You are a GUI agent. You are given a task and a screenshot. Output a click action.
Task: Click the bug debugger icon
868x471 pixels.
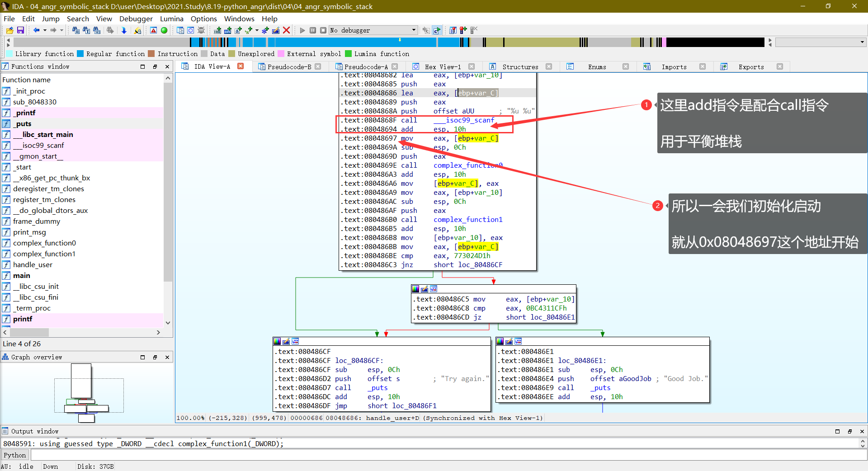(x=201, y=30)
